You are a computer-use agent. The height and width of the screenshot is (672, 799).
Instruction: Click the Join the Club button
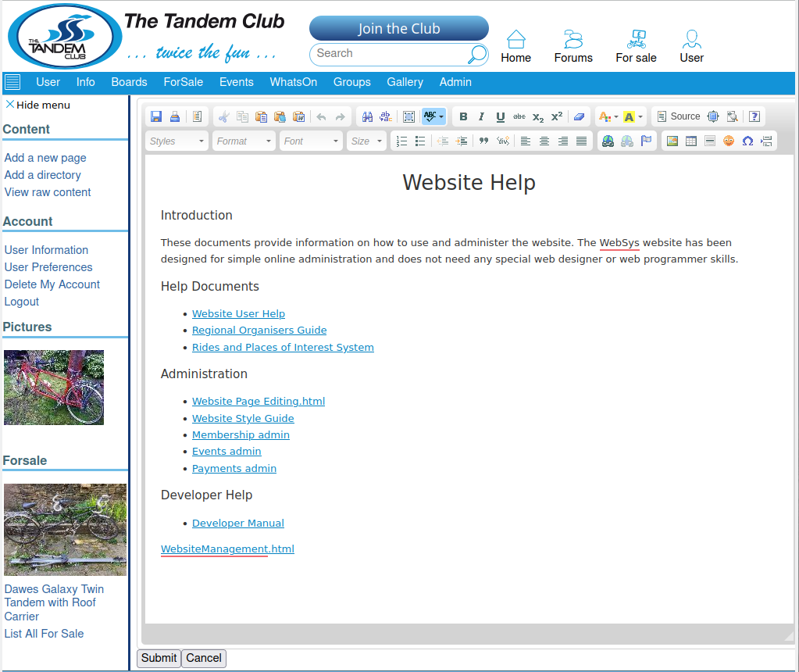398,29
